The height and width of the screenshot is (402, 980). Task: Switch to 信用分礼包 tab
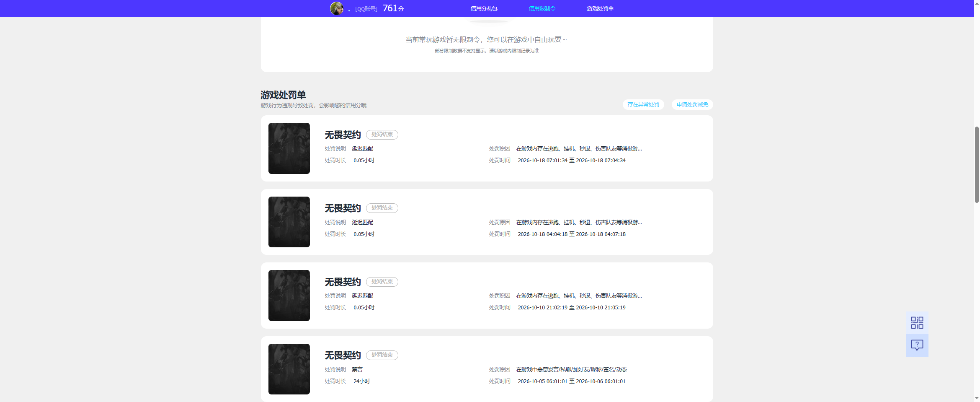(484, 8)
